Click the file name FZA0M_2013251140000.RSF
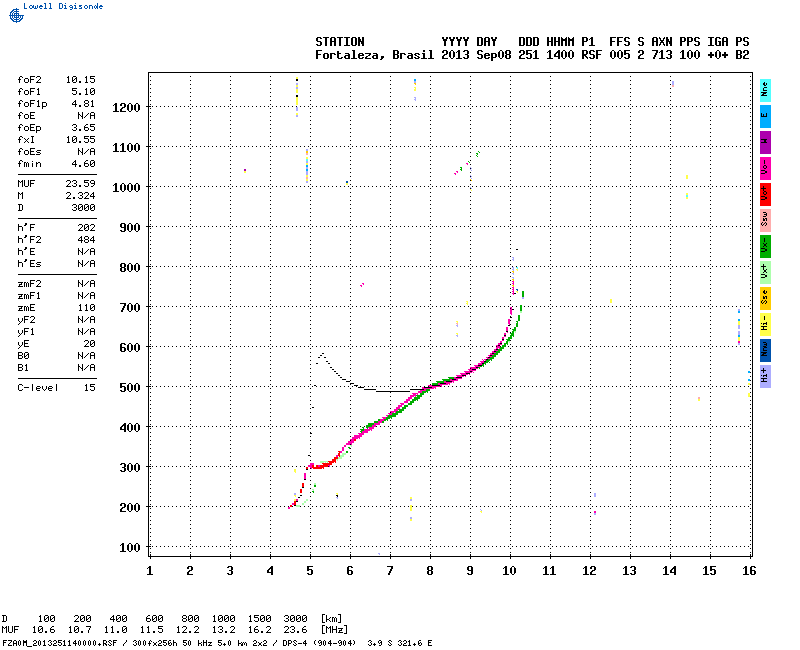The height and width of the screenshot is (650, 800). [x=60, y=643]
